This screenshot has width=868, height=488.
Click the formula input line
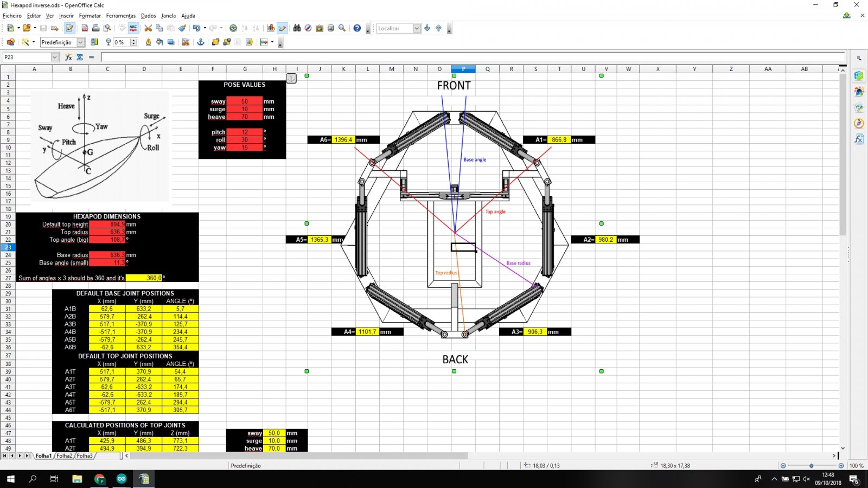click(x=472, y=57)
